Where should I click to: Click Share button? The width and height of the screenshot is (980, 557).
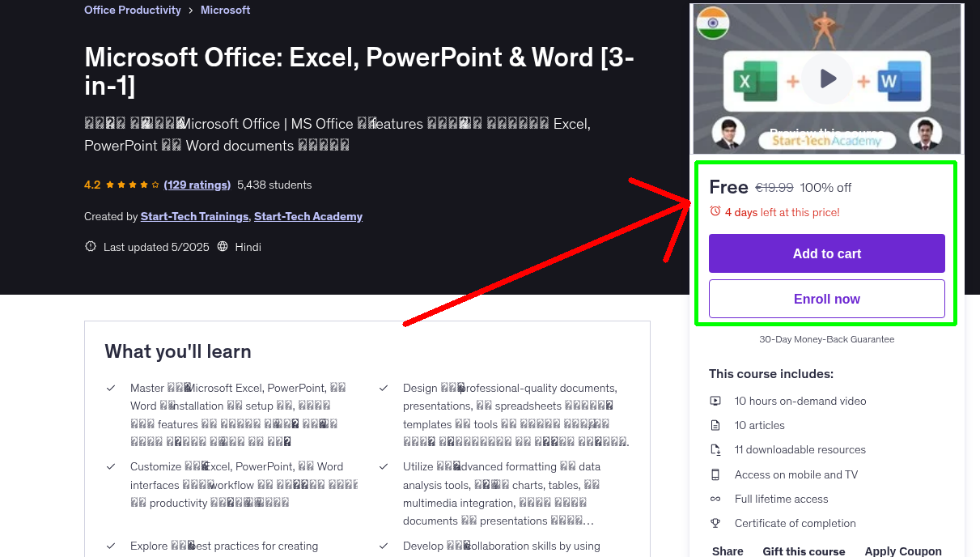[x=728, y=551]
